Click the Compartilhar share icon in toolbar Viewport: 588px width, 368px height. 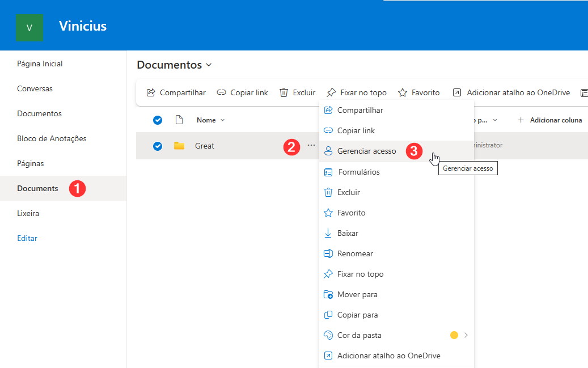pos(151,92)
